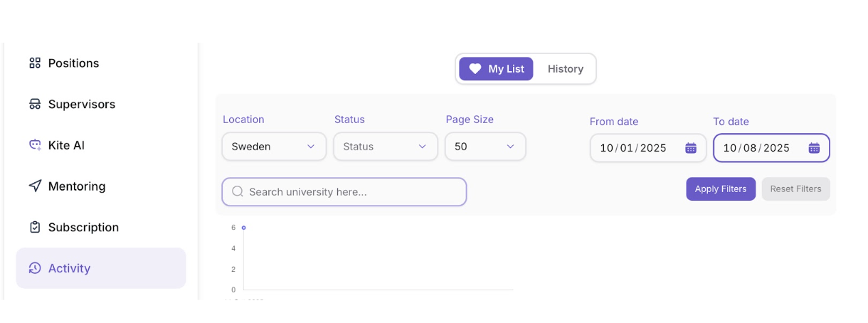Click the Positions grid icon

[35, 63]
